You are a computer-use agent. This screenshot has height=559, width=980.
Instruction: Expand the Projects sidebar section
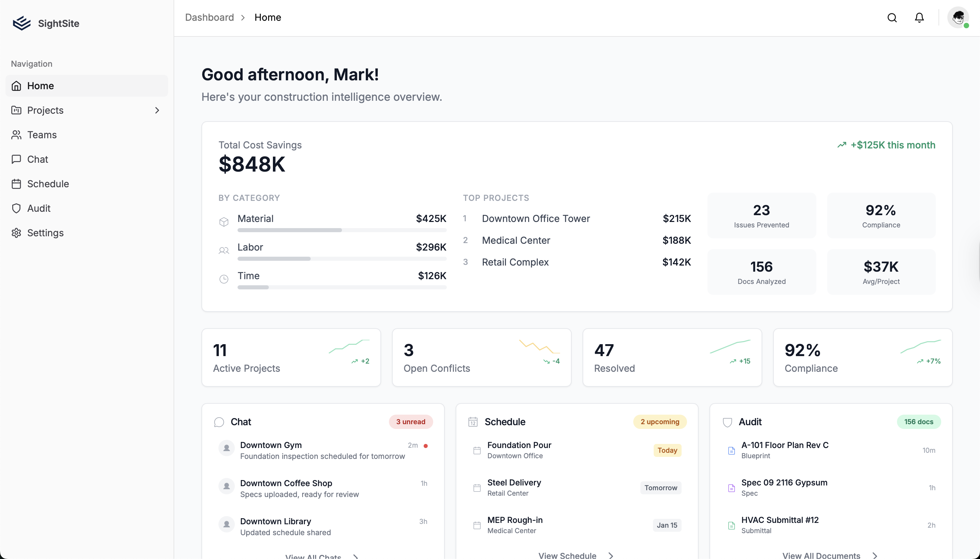pos(157,110)
